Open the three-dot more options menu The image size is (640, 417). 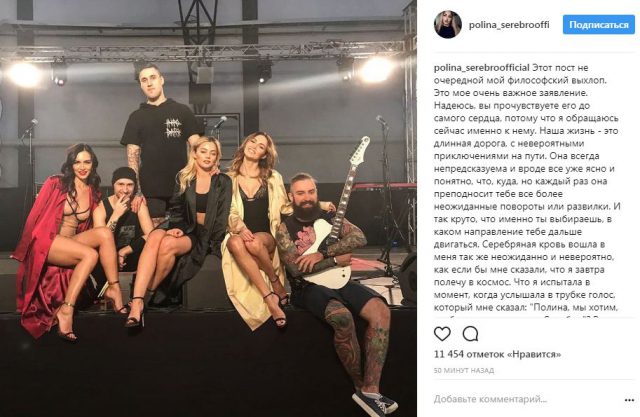click(x=629, y=400)
